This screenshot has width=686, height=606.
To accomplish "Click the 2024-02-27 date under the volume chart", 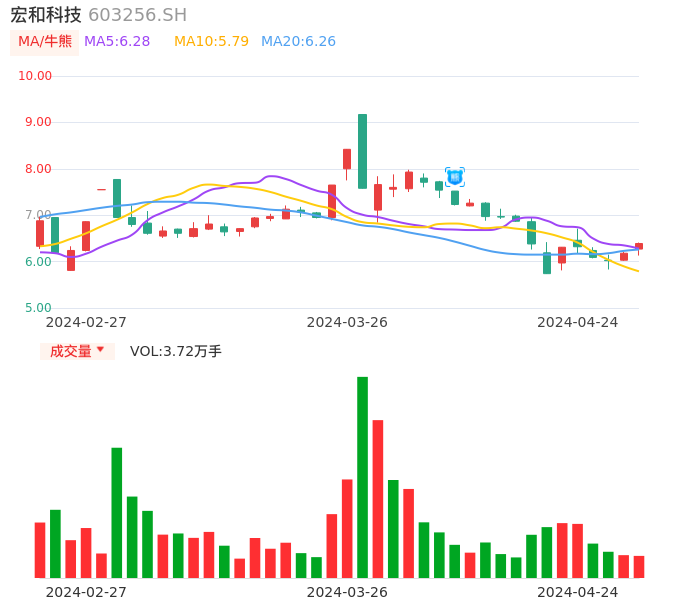I will 86,592.
